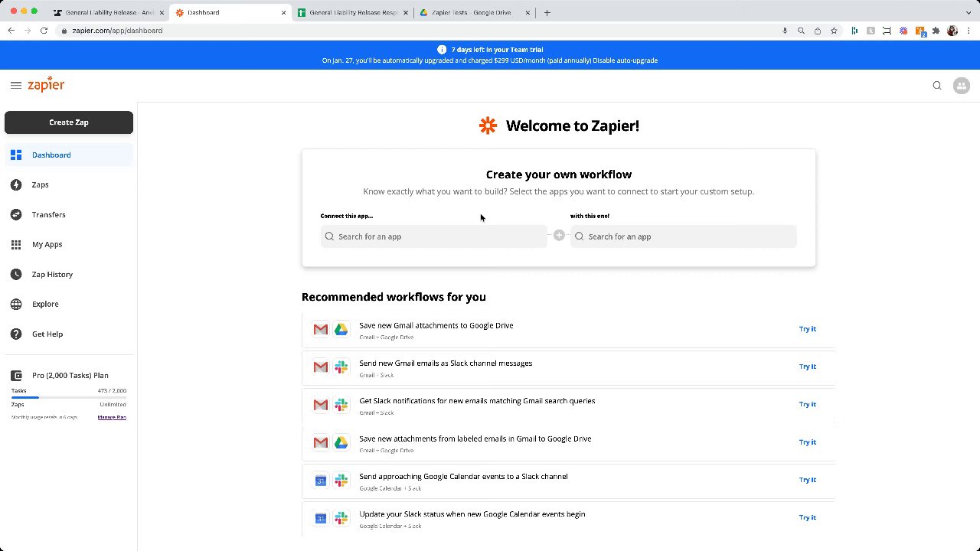980x551 pixels.
Task: Try 'Get Slack notifications for new emails' workflow
Action: pos(808,404)
